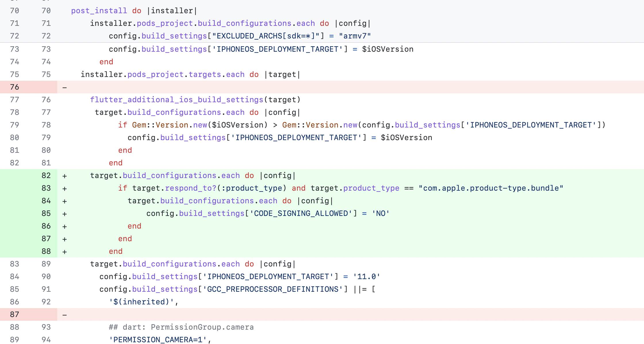
Task: Select the $iOSVersion assignment on line 73
Action: (x=259, y=49)
